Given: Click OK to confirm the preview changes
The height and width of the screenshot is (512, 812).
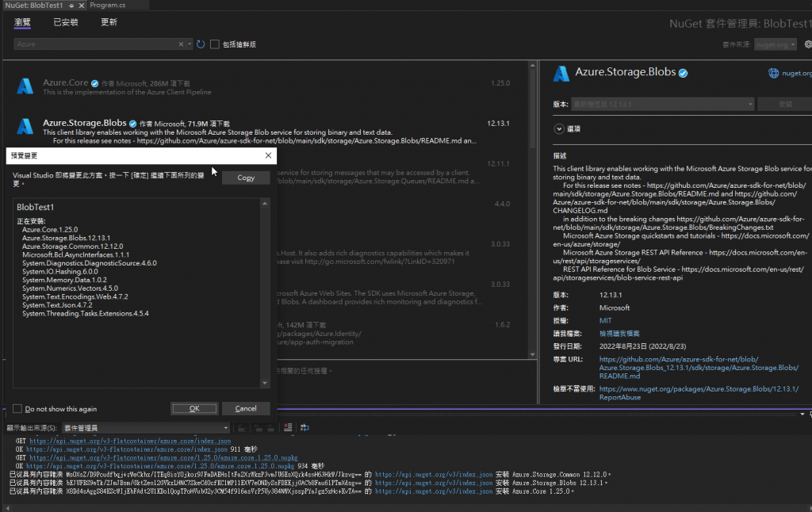Looking at the screenshot, I should [194, 408].
